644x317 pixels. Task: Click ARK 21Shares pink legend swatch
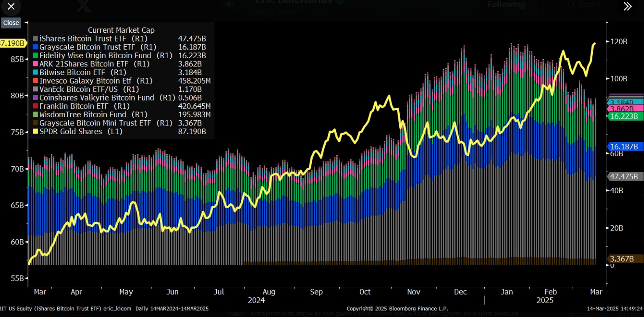35,64
